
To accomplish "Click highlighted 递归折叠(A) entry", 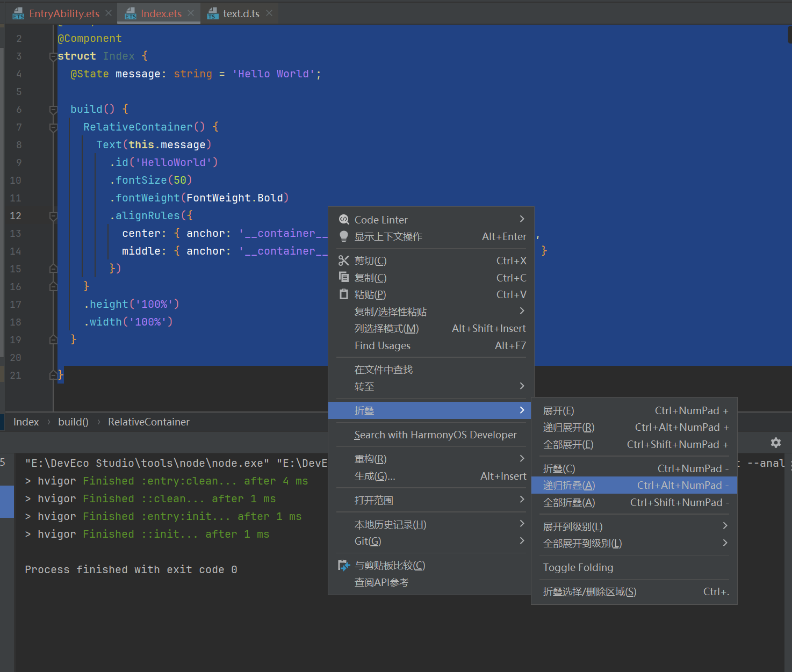I will pyautogui.click(x=634, y=485).
